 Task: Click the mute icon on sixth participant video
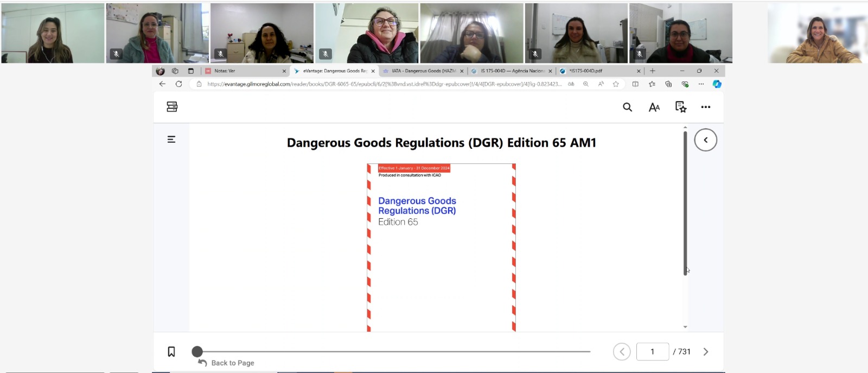point(535,54)
